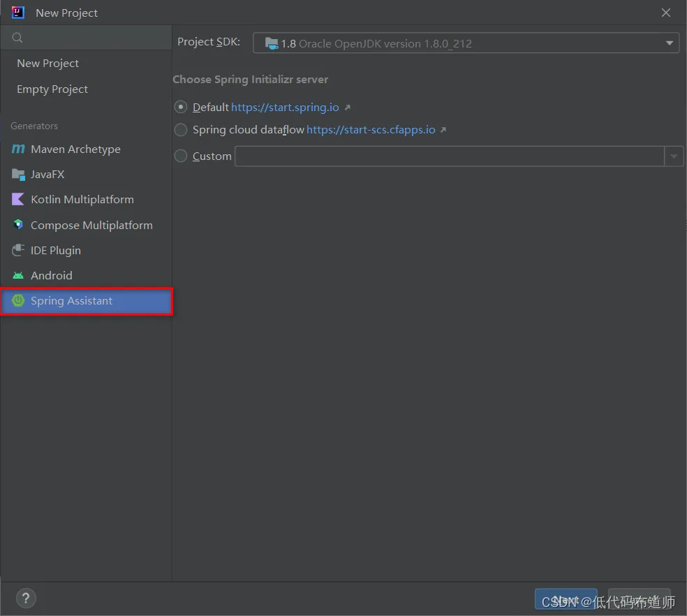
Task: Select Spring Assistant generator
Action: click(87, 301)
